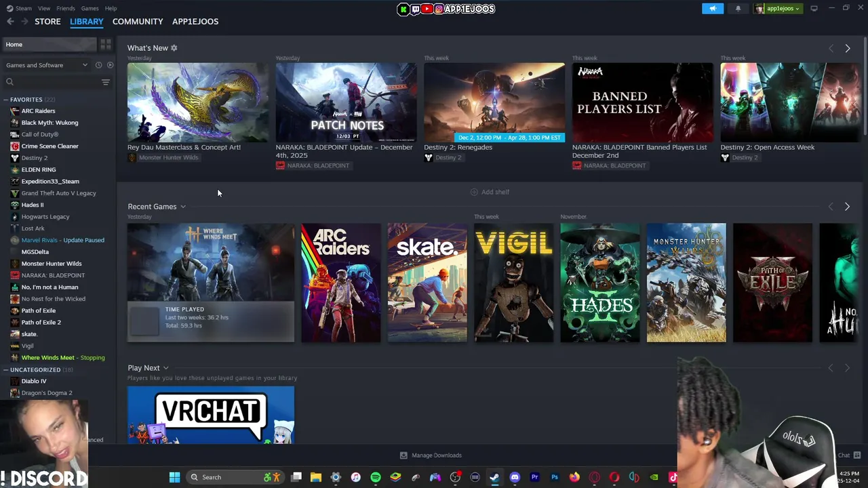Open Premiere Pro from taskbar

click(534, 477)
